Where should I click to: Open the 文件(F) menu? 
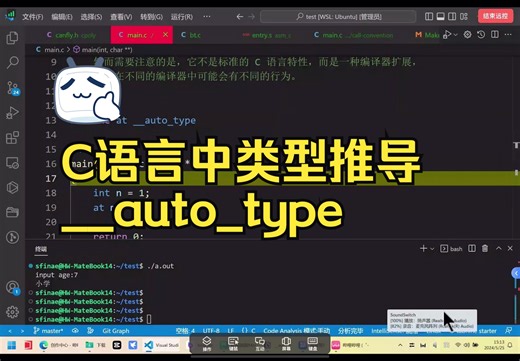coord(33,17)
